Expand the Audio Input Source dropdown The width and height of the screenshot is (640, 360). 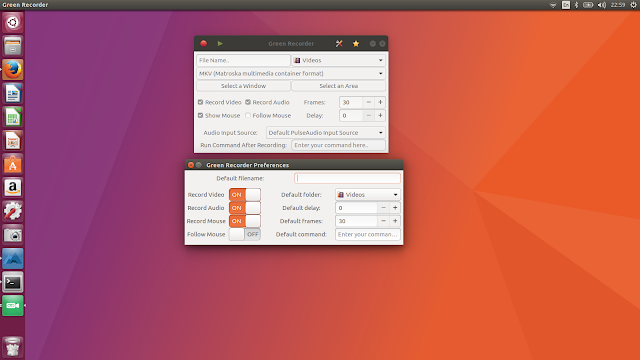[x=326, y=133]
